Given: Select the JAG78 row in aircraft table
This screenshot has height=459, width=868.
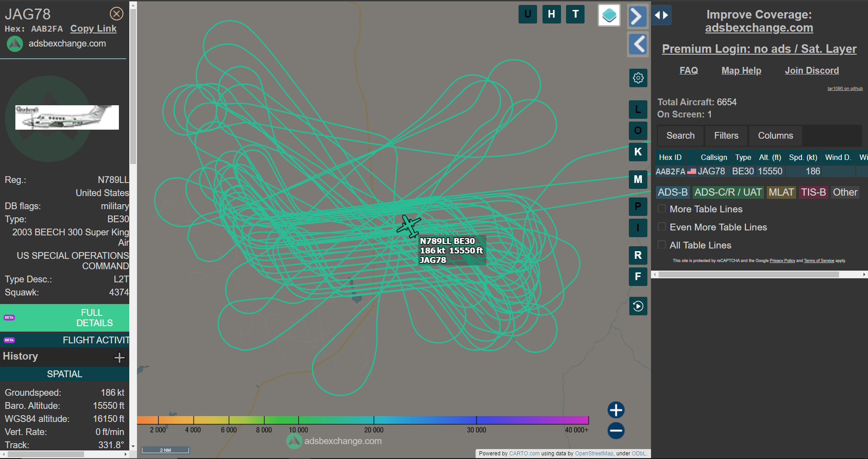Looking at the screenshot, I should (762, 171).
